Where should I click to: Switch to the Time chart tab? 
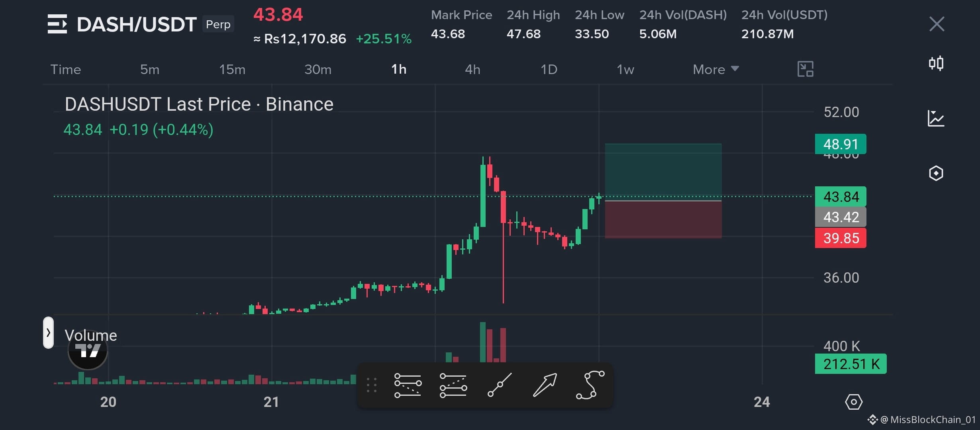(x=66, y=69)
